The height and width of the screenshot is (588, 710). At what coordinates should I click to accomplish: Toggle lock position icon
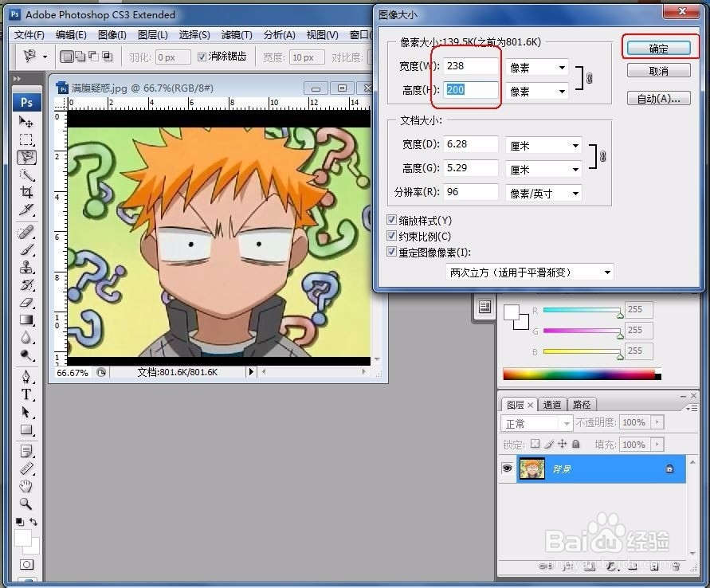562,444
